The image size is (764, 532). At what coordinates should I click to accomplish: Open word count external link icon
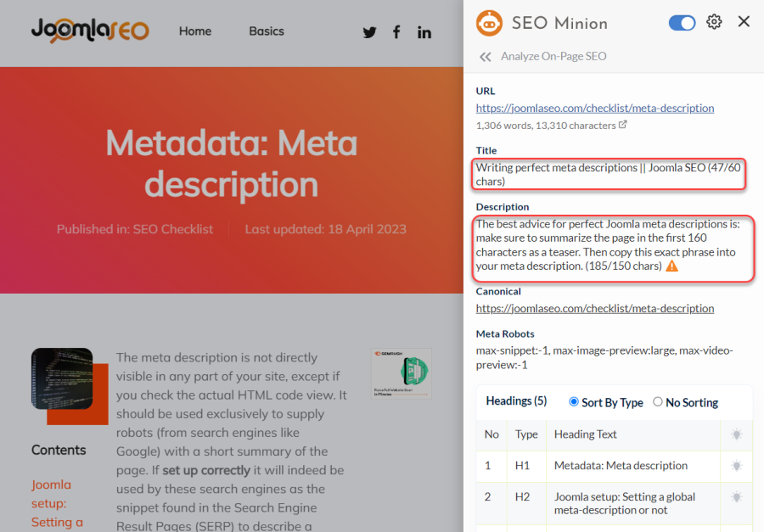[623, 125]
